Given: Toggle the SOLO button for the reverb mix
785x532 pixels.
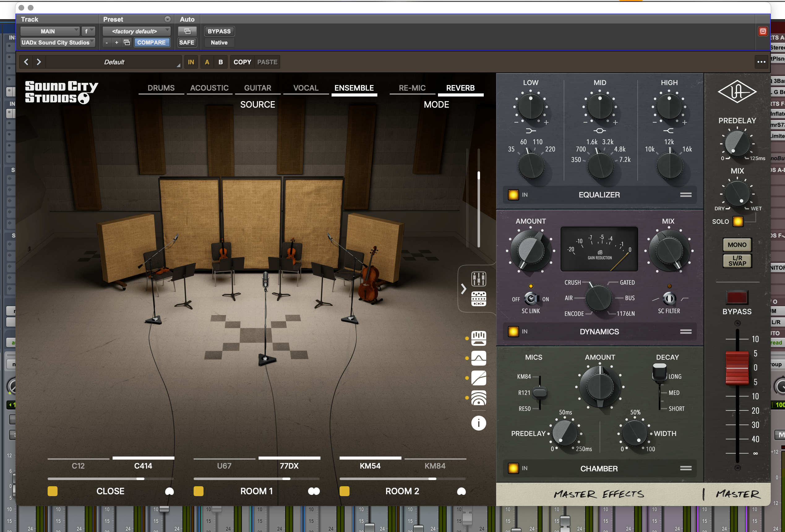Looking at the screenshot, I should pos(738,221).
